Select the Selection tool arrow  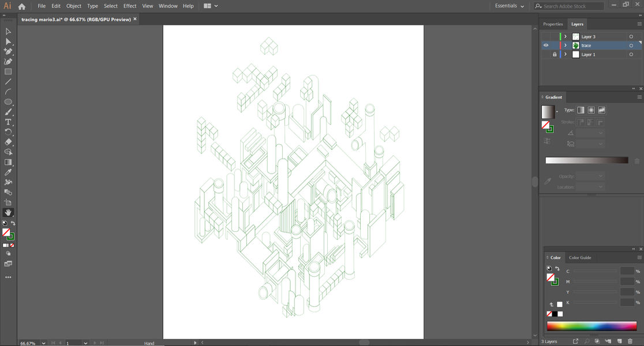coord(8,32)
